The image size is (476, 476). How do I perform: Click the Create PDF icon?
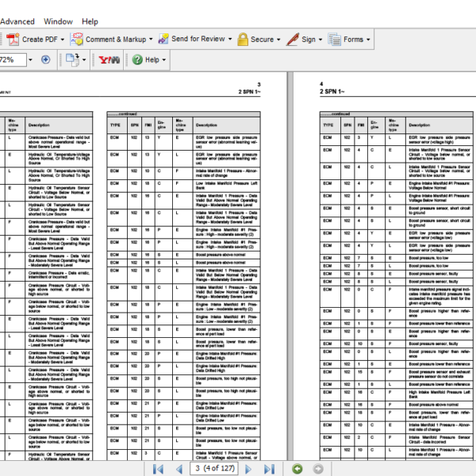click(x=13, y=40)
